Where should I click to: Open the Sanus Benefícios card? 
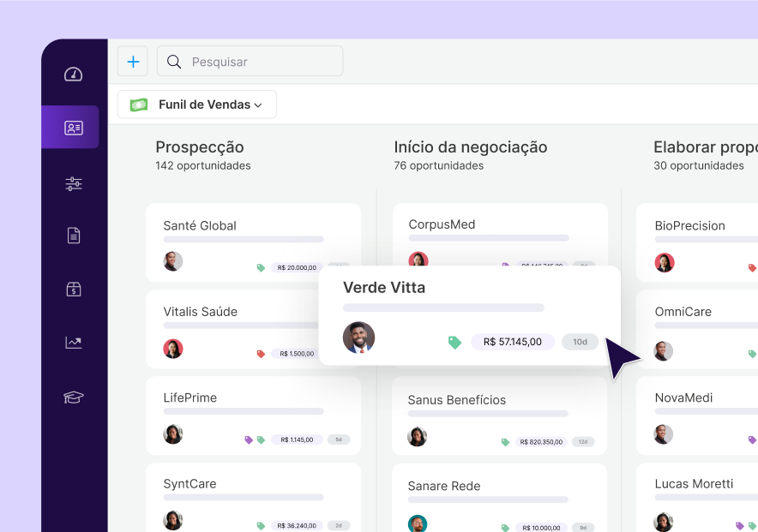pos(499,415)
